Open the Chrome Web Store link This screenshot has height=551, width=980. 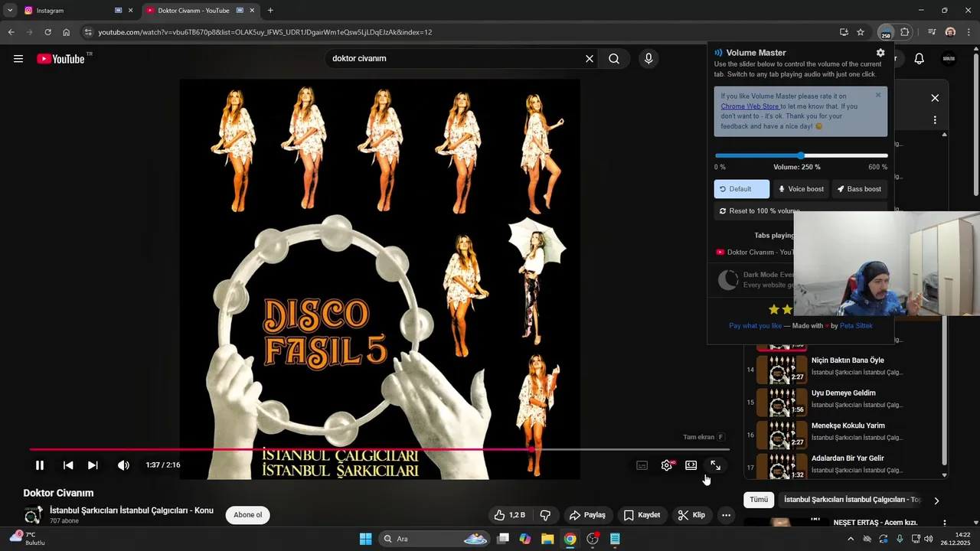[x=750, y=106]
